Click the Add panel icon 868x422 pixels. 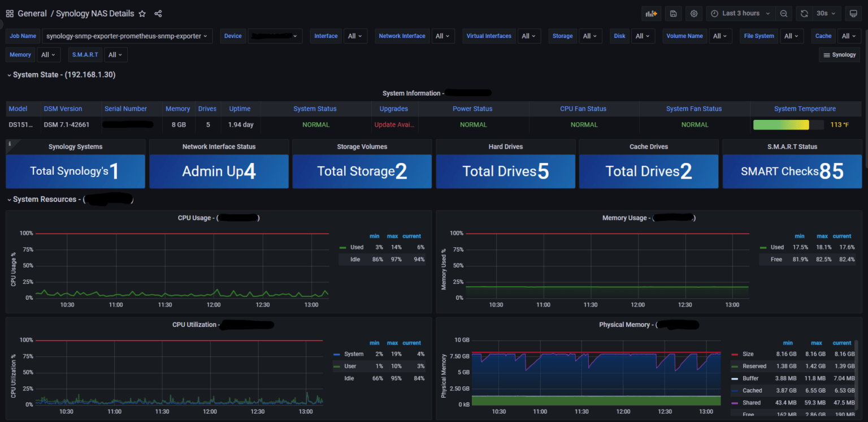pyautogui.click(x=651, y=13)
